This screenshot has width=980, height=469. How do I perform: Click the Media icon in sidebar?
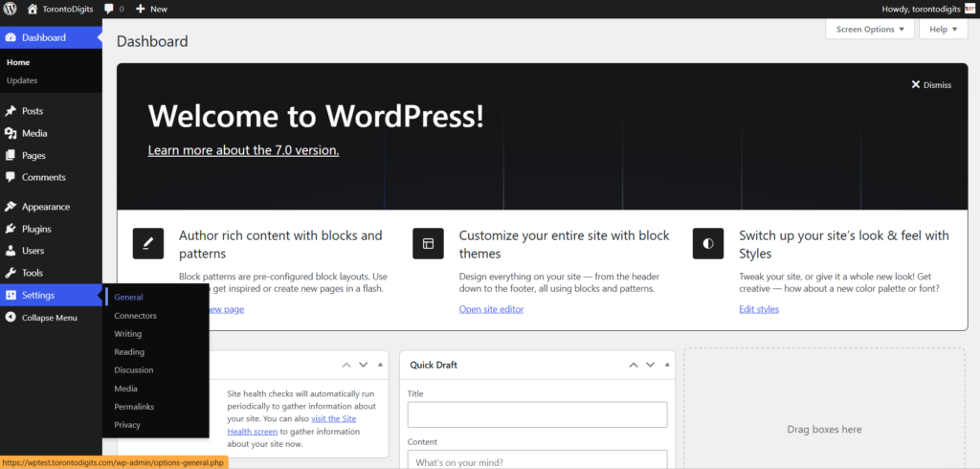coord(11,133)
